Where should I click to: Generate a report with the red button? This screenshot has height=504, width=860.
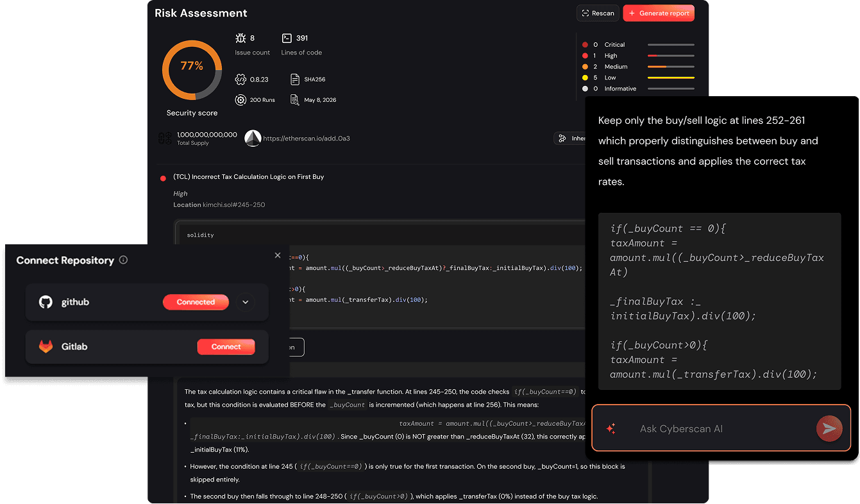click(659, 13)
